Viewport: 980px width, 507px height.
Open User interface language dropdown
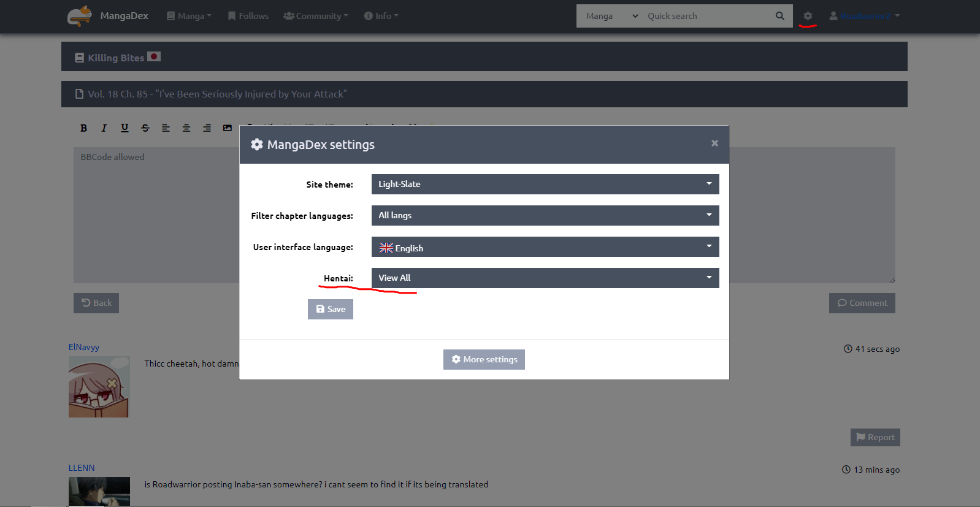(x=545, y=246)
